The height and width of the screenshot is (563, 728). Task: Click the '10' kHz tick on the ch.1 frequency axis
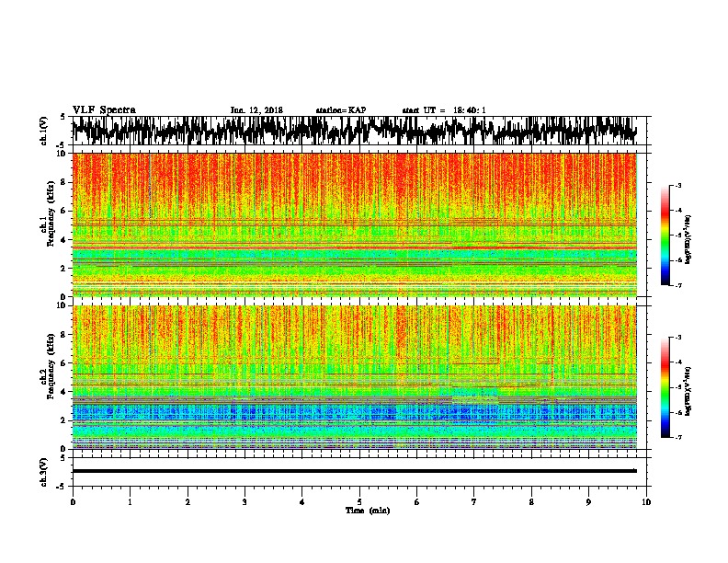62,154
